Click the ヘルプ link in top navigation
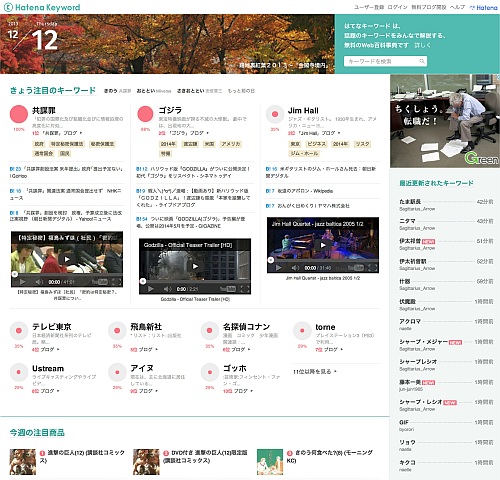 (457, 7)
